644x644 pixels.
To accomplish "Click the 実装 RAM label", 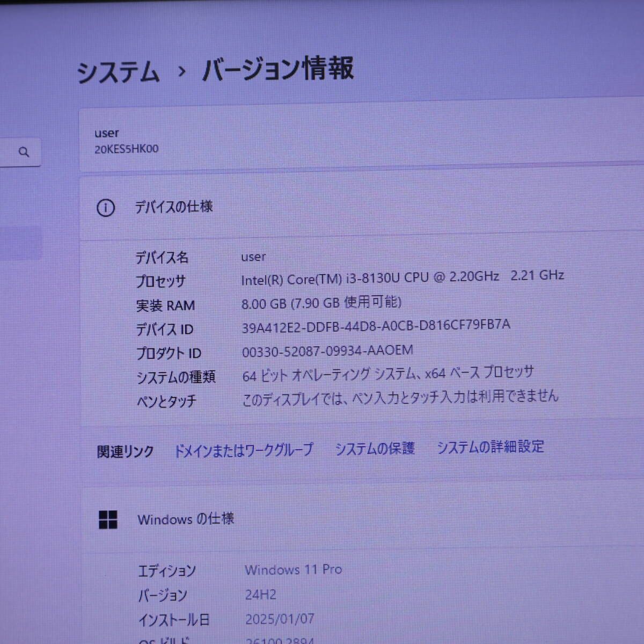I will point(165,305).
